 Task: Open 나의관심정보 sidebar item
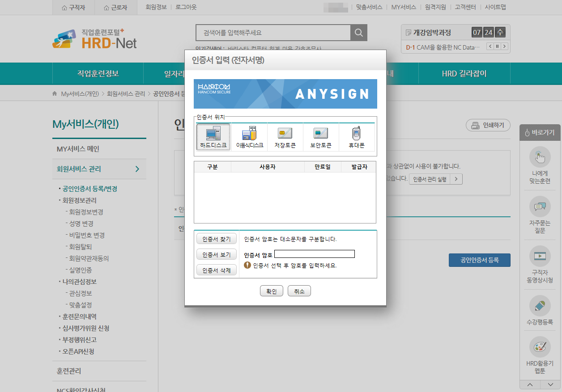coord(79,282)
